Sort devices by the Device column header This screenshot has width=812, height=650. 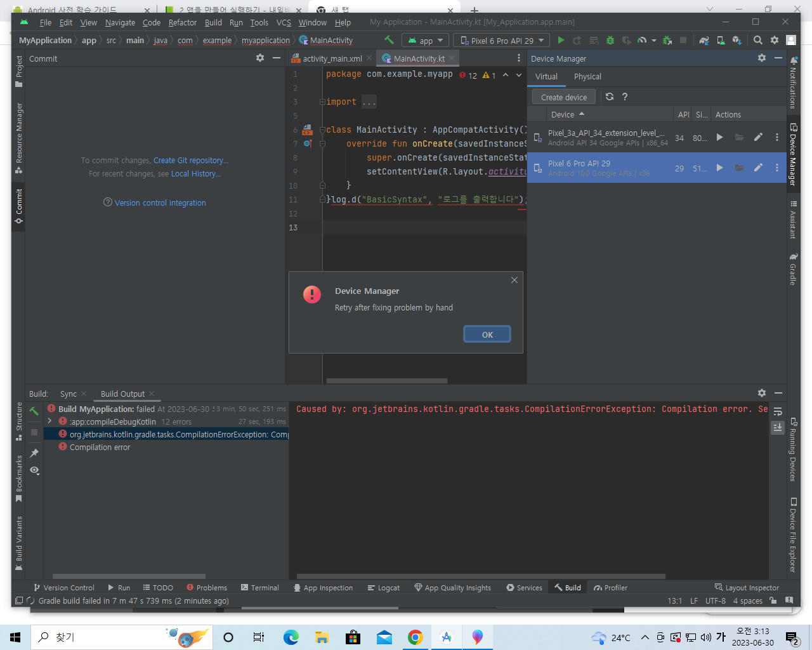(x=609, y=114)
